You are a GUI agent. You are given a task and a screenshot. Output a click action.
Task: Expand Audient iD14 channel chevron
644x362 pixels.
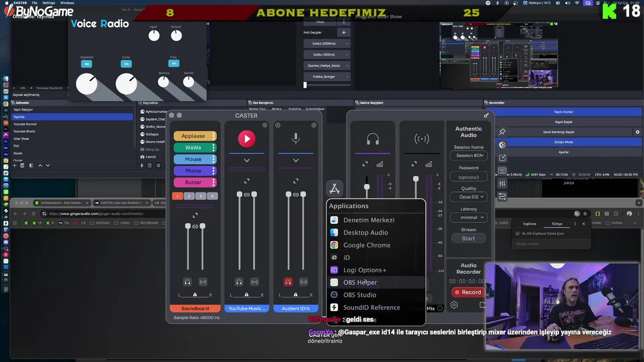point(296,160)
